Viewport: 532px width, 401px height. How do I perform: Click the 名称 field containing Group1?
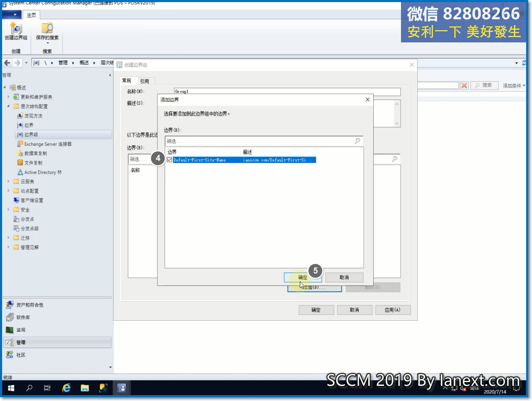tap(287, 92)
